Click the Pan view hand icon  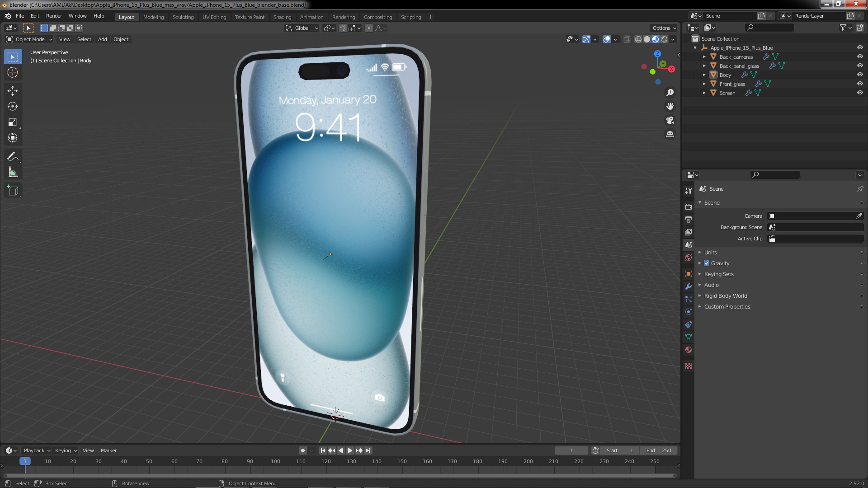[x=670, y=106]
